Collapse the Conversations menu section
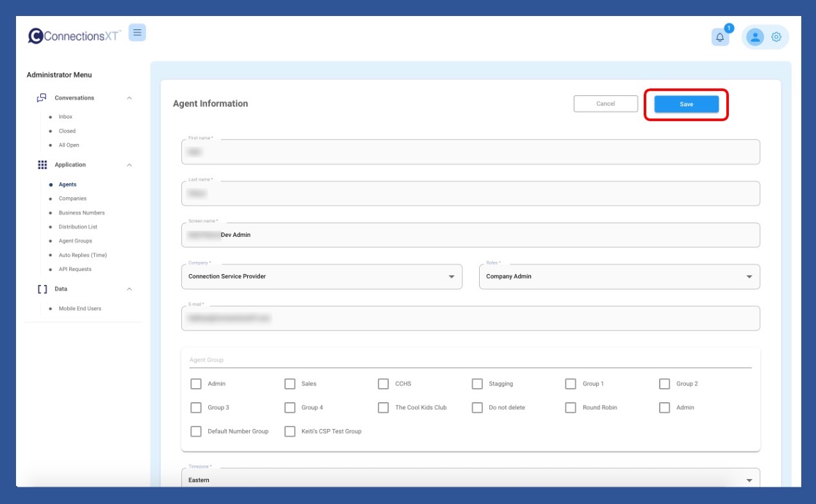The width and height of the screenshot is (816, 504). coord(129,98)
